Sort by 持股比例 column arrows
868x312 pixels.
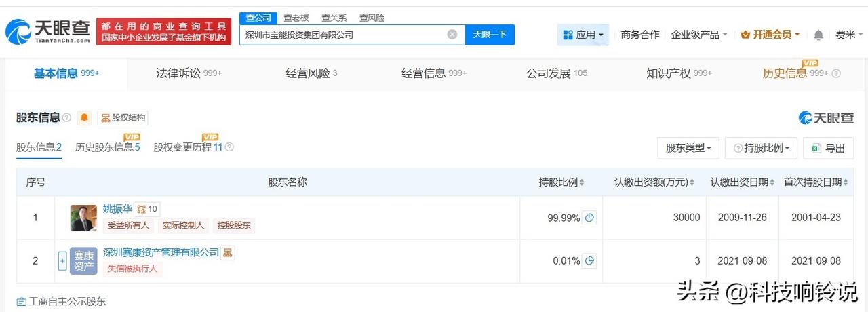click(x=582, y=182)
